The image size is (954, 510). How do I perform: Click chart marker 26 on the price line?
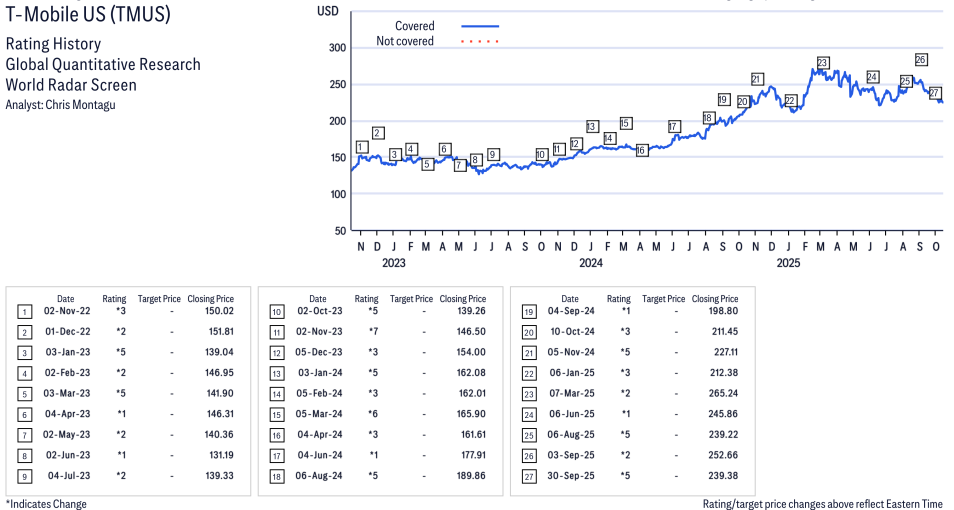(920, 60)
